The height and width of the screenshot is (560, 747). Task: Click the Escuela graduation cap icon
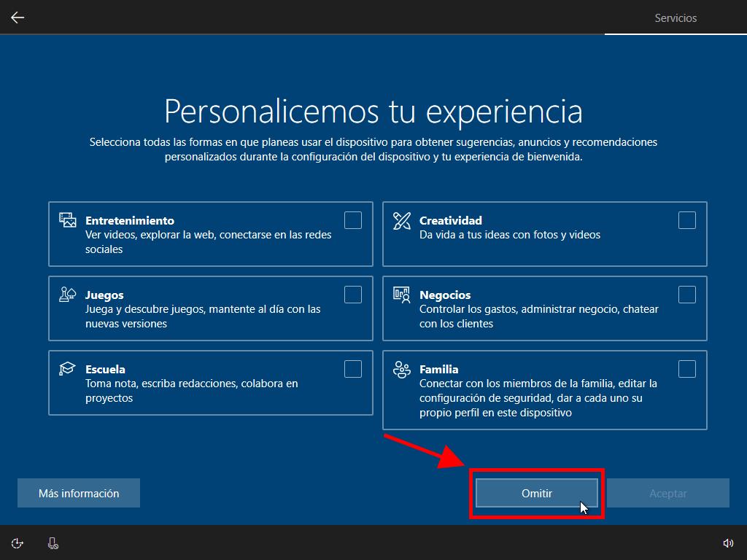click(67, 369)
